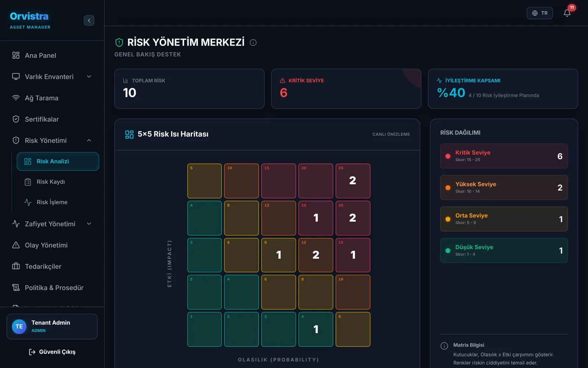The width and height of the screenshot is (588, 368).
Task: Open the Risk İşleme menu item
Action: [58, 202]
